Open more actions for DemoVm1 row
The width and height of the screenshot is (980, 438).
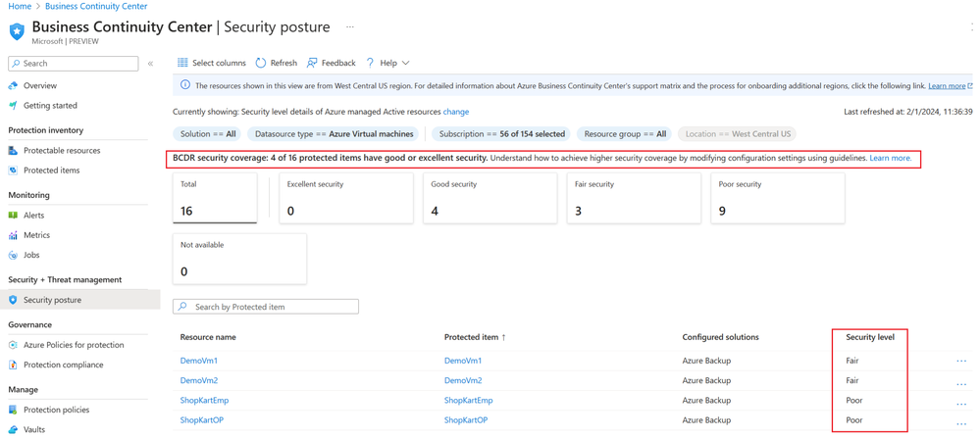pos(961,361)
